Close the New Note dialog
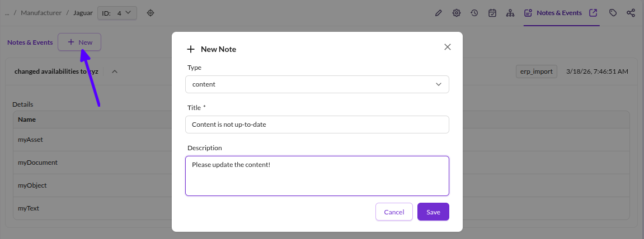Screen dimensions: 644x239 [448, 47]
